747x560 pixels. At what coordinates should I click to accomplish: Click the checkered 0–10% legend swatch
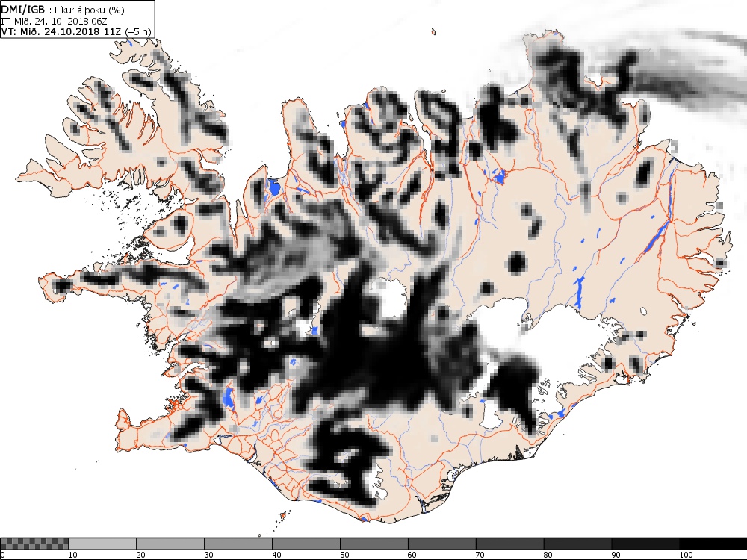tap(34, 544)
